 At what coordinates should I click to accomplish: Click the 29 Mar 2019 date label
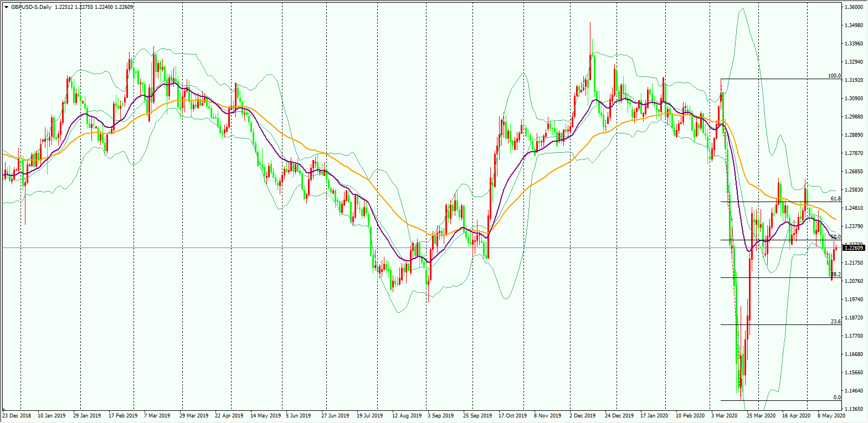[195, 415]
